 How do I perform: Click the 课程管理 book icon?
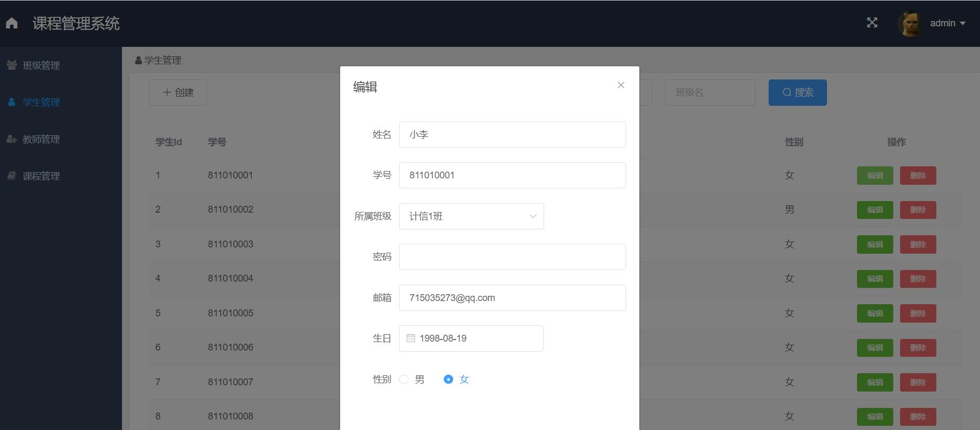(x=12, y=175)
